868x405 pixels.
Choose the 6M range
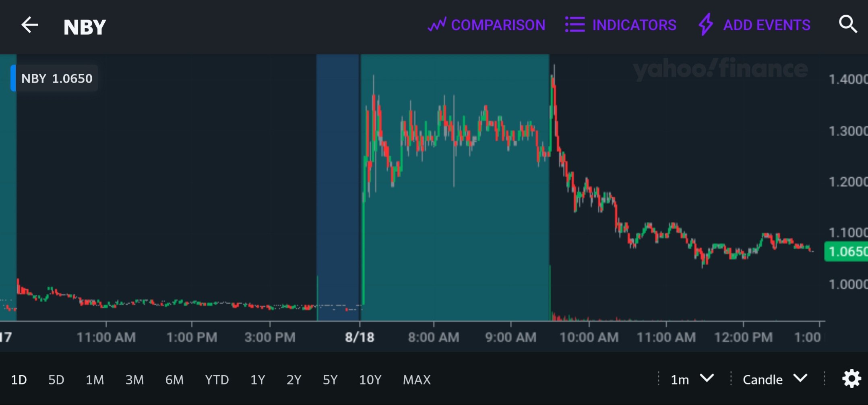click(x=174, y=380)
